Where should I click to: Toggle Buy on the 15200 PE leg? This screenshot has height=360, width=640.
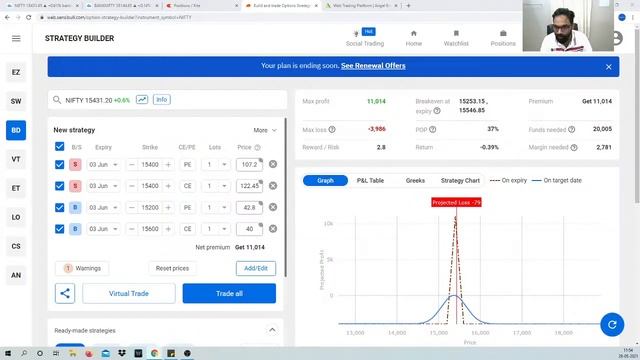pos(75,207)
